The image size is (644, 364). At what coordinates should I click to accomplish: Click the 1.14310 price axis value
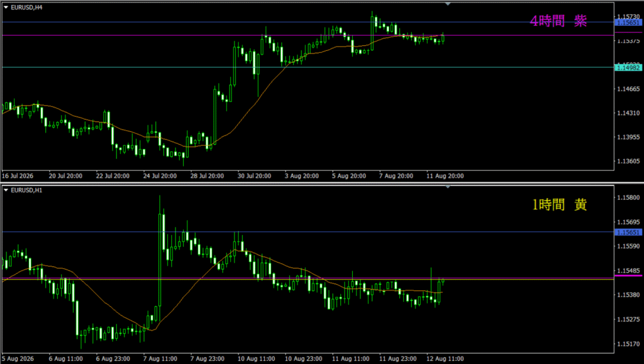click(x=628, y=113)
